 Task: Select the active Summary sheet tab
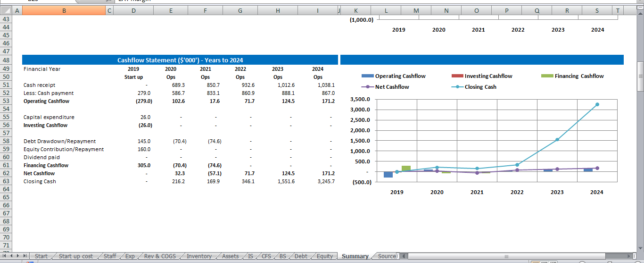pos(355,256)
